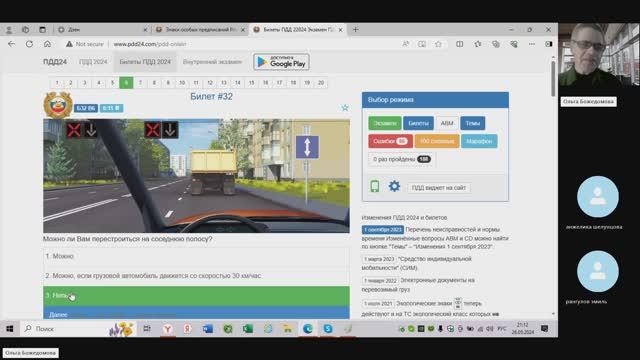
Task: Go to question number 20
Action: [x=321, y=83]
